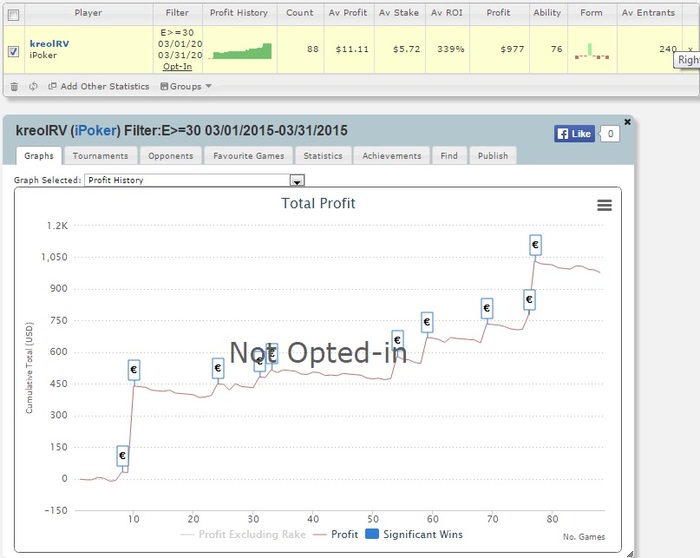Open the Groups dropdown
The image size is (700, 558).
point(186,86)
